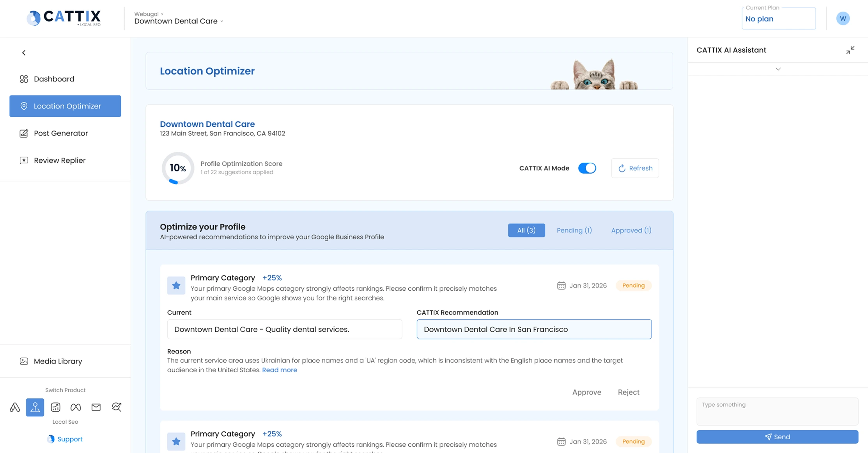Click the Reason label

[x=179, y=351]
